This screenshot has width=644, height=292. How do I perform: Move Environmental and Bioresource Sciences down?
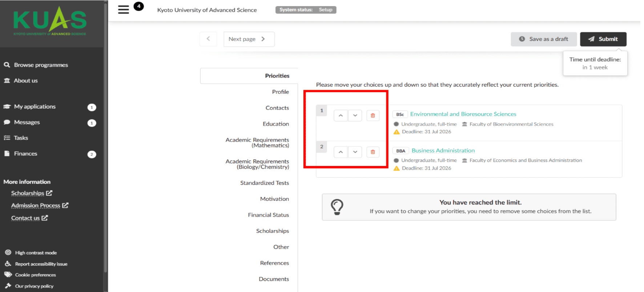[x=355, y=115]
